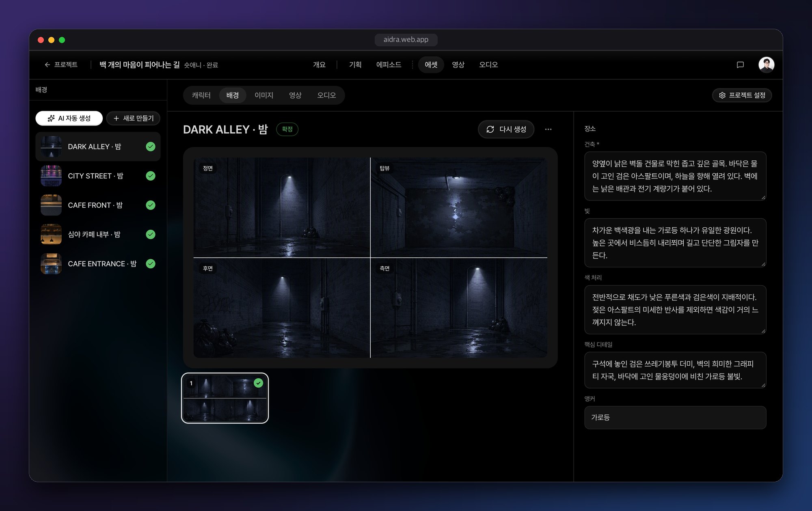Screen dimensions: 812x511
Task: Select generation thumbnail number 1
Action: tap(225, 398)
